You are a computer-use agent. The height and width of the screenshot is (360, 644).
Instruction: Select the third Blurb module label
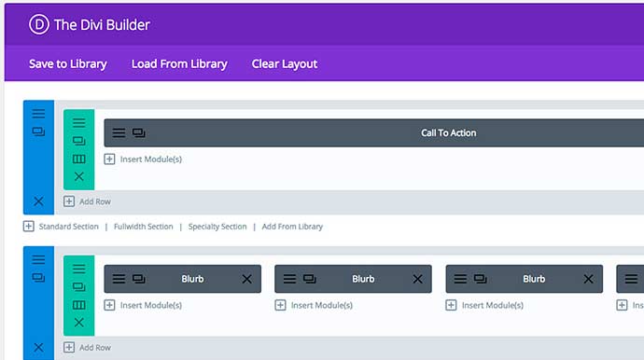click(x=534, y=279)
